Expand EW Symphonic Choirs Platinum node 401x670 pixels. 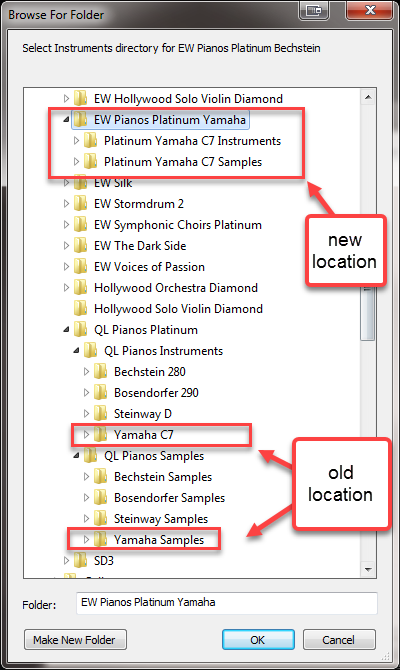coord(66,224)
